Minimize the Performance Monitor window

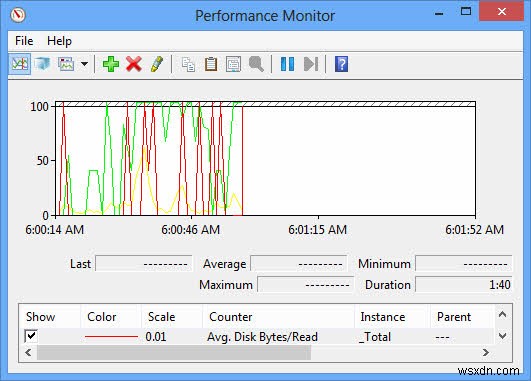tap(440, 13)
